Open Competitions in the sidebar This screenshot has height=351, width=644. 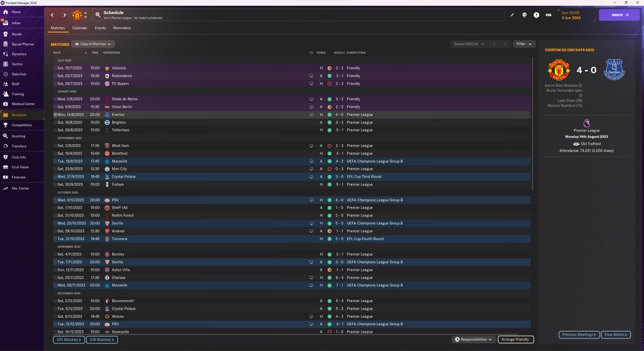point(22,125)
